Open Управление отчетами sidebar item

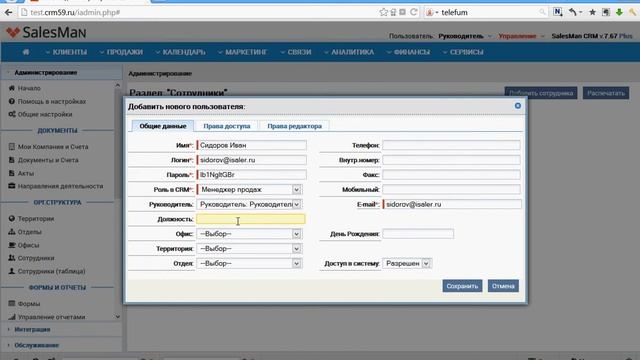[51, 317]
